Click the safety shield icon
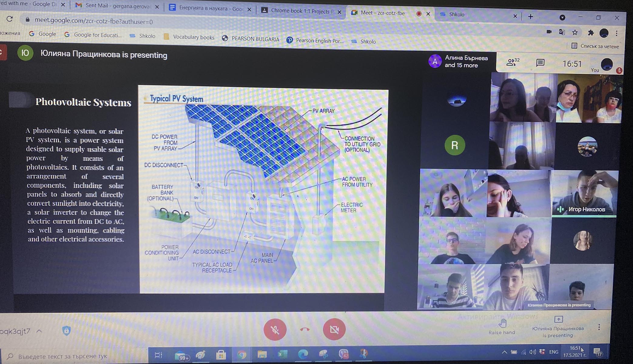This screenshot has width=633, height=364. (66, 331)
